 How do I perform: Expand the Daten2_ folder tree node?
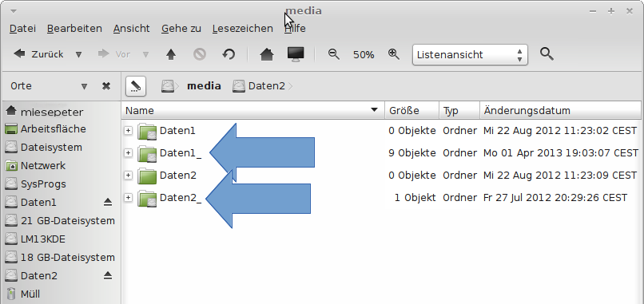(129, 198)
